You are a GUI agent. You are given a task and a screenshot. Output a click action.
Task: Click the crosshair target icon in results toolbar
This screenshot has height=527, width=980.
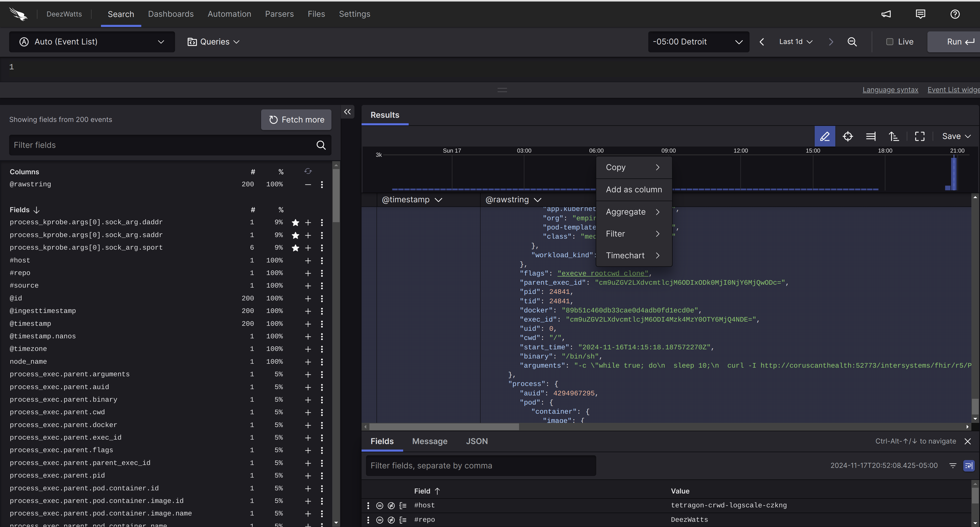click(848, 136)
